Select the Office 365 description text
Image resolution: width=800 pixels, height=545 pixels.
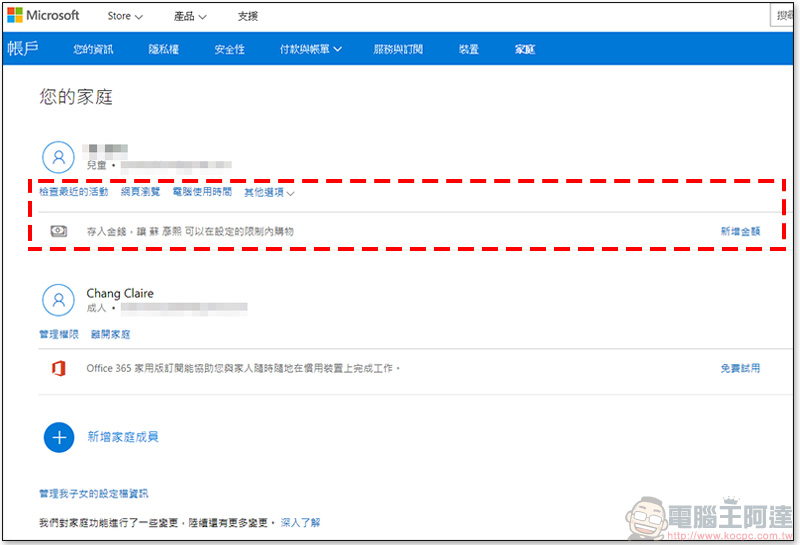pyautogui.click(x=242, y=368)
